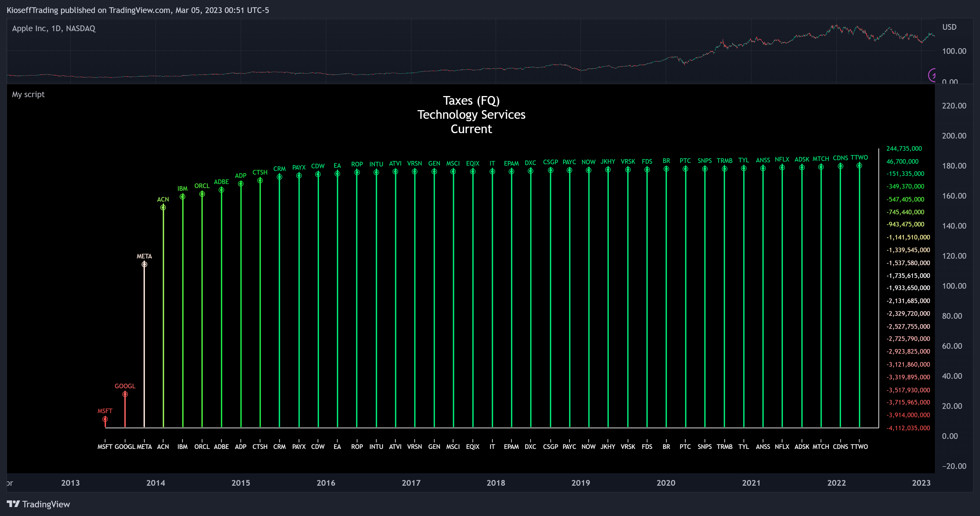Click the 'Apple Inc, 1D, NASDAQ' symbol title
Image resolution: width=980 pixels, height=516 pixels.
(x=54, y=29)
